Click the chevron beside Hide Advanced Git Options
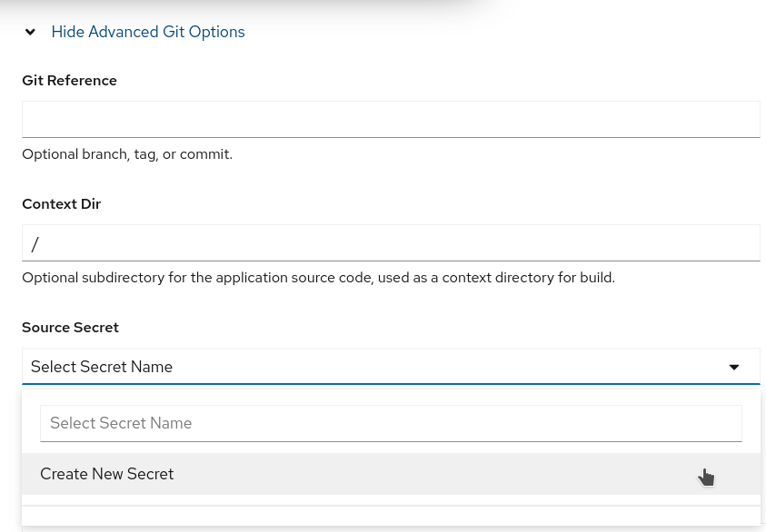 [x=30, y=32]
